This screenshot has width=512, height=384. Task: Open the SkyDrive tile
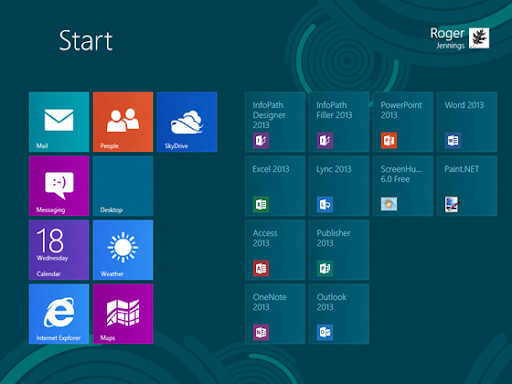click(x=187, y=122)
